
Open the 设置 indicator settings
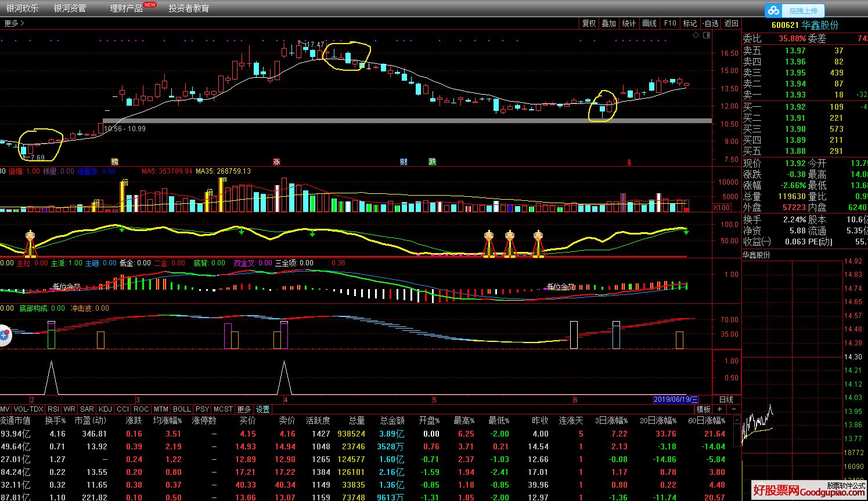coord(263,409)
